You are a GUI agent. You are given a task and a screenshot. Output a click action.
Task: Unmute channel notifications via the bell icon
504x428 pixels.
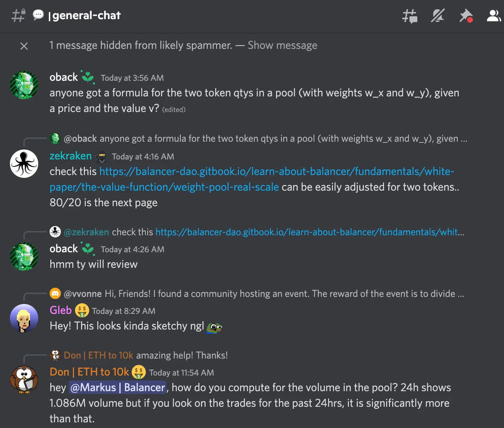point(437,16)
